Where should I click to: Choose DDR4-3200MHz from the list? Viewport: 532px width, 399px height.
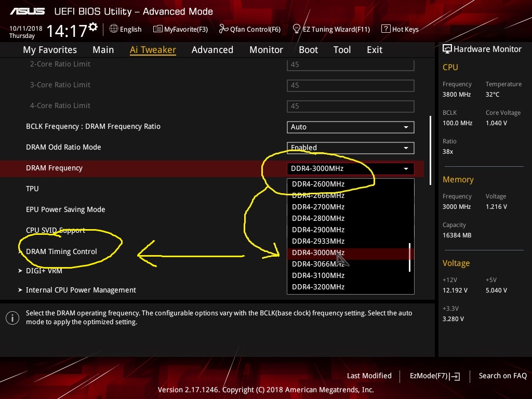pyautogui.click(x=318, y=287)
